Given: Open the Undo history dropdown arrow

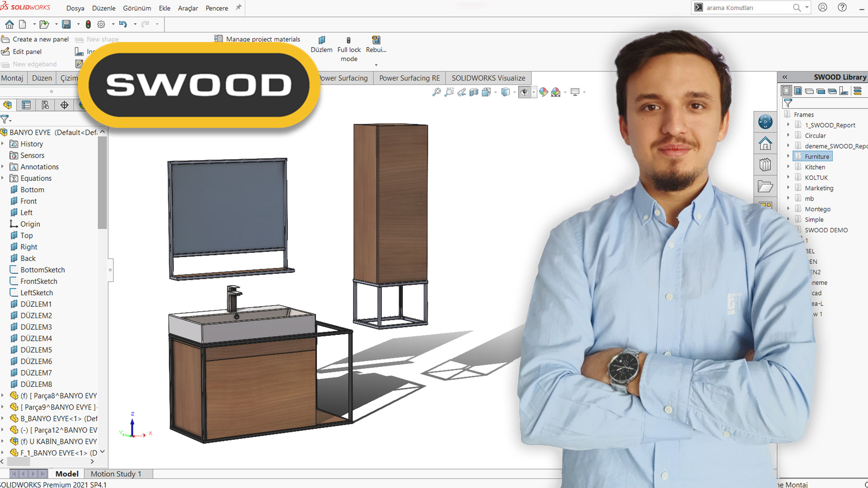Looking at the screenshot, I should (x=135, y=24).
